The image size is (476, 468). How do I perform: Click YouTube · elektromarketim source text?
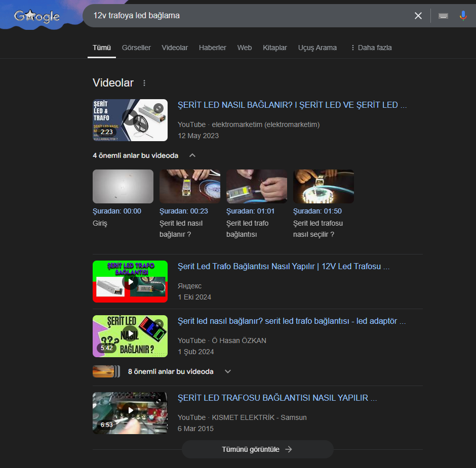(x=249, y=124)
